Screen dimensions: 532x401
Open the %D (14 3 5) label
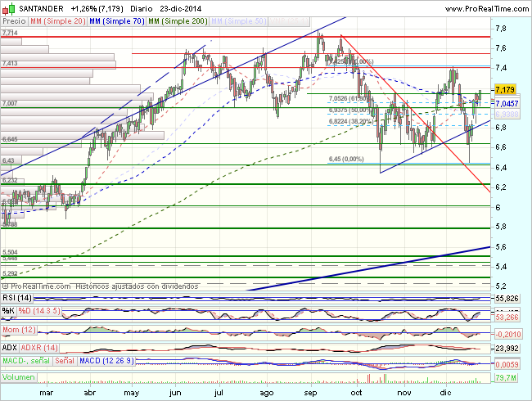38,311
